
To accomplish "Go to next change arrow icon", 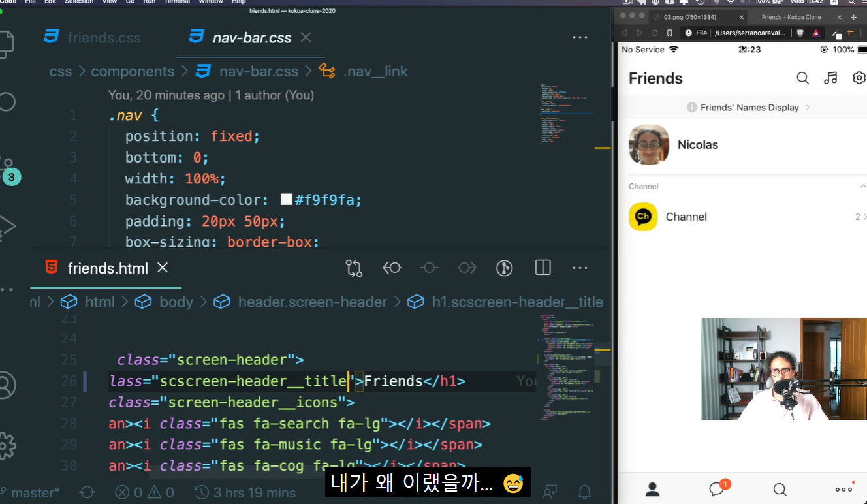I will click(x=467, y=268).
